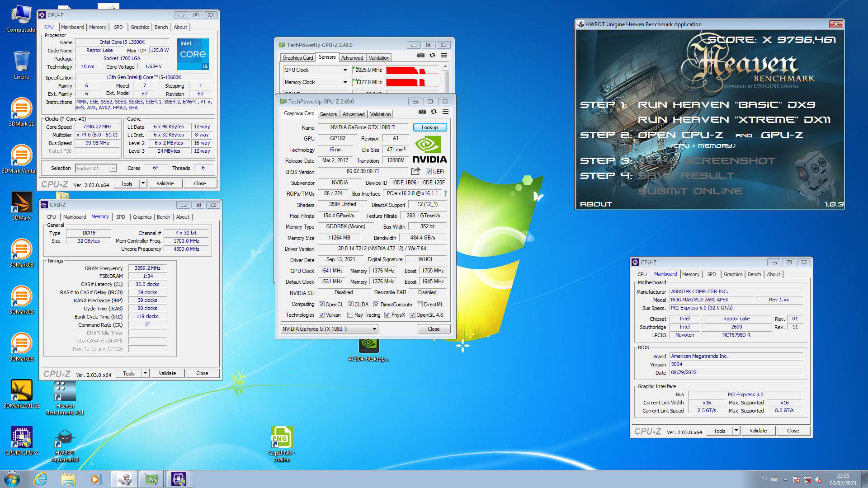Click the BIOS export share icon in GPU-Z
868x488 pixels.
pos(415,171)
